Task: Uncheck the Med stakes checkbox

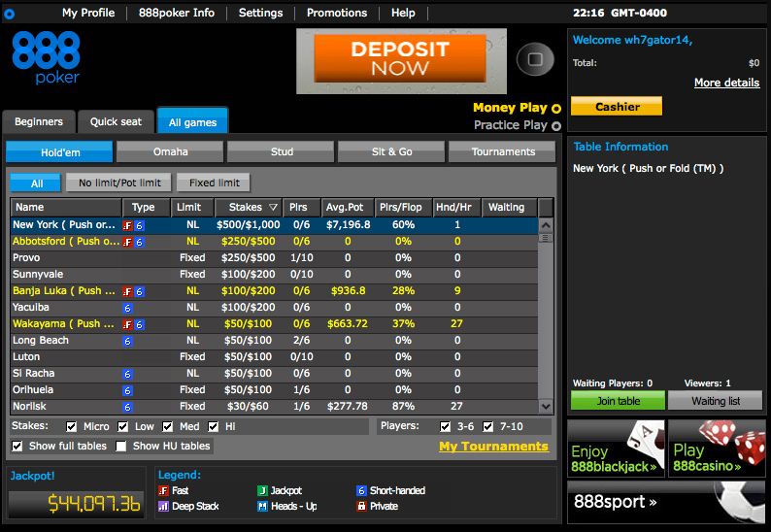Action: coord(168,426)
